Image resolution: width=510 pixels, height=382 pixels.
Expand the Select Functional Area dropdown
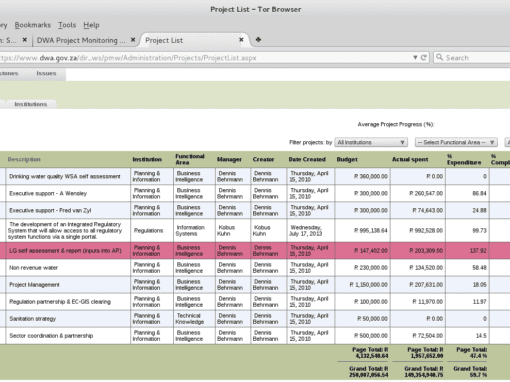[456, 142]
